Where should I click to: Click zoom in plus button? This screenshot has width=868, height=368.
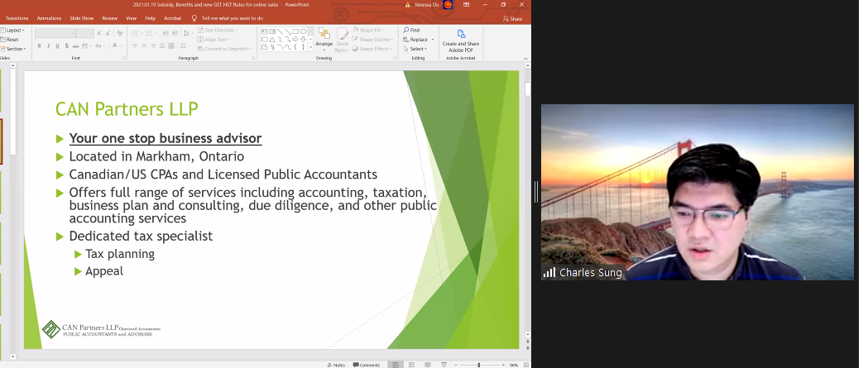tap(502, 365)
